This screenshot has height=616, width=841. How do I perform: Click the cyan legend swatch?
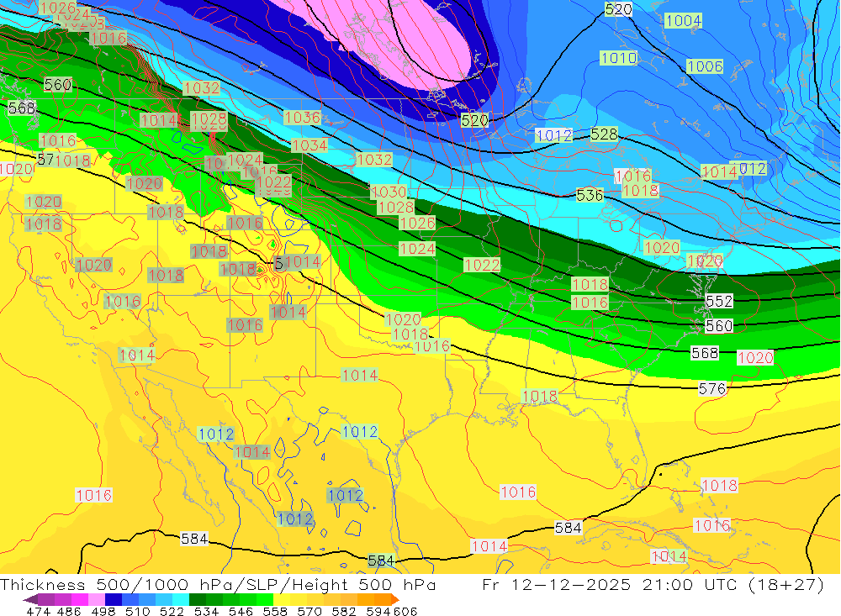point(180,600)
